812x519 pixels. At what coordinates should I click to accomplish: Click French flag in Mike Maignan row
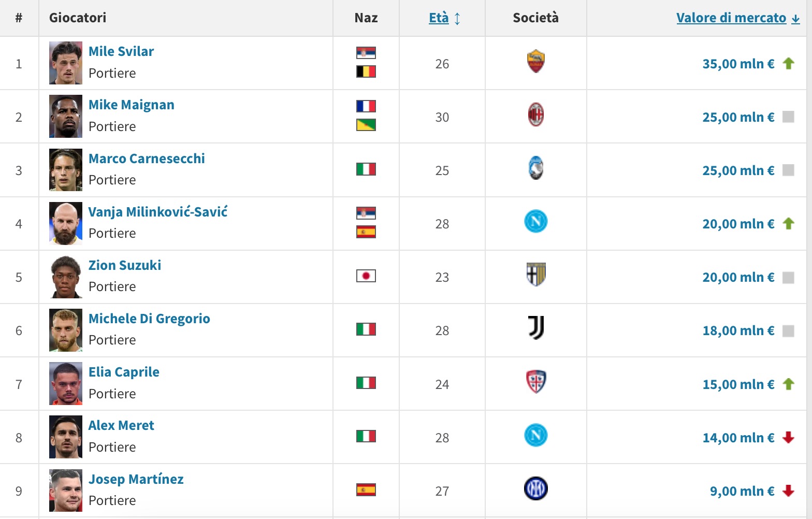(x=366, y=106)
